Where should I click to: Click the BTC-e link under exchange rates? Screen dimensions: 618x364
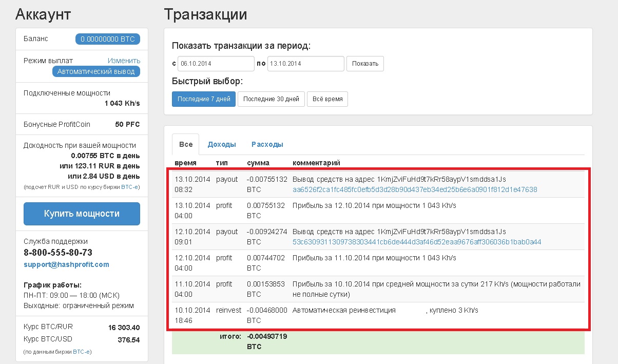pyautogui.click(x=82, y=352)
